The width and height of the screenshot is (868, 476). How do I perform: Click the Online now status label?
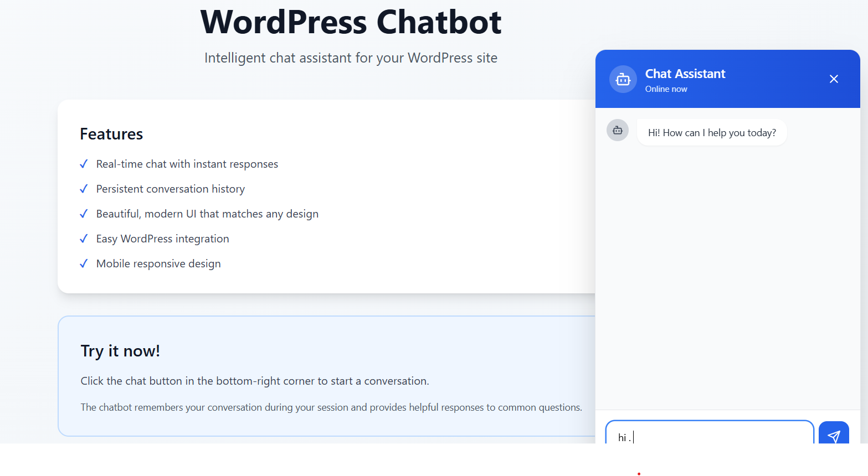(x=666, y=89)
